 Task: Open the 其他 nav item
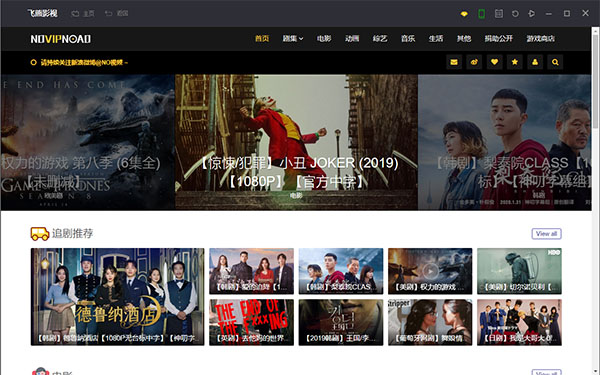tap(464, 39)
